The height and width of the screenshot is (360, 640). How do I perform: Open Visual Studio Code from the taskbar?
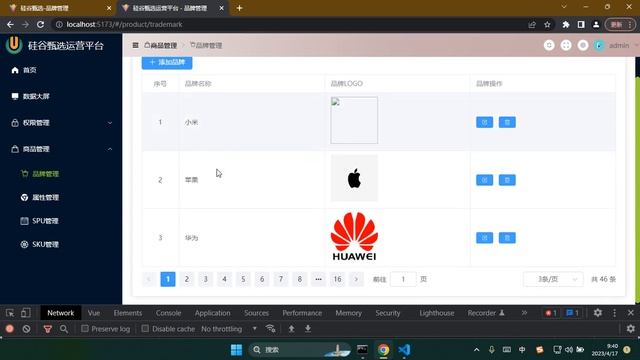pos(404,350)
